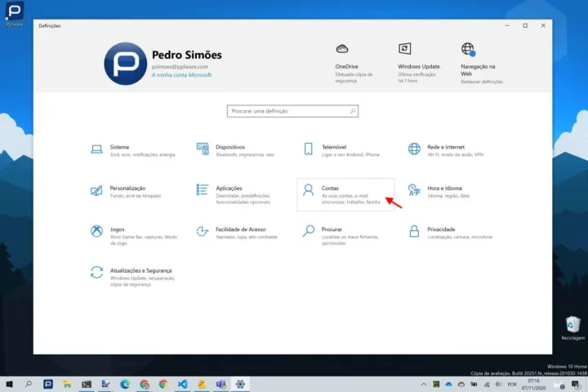The height and width of the screenshot is (392, 588).
Task: Click the 'A minha conta Microsoft' link
Action: click(x=181, y=75)
